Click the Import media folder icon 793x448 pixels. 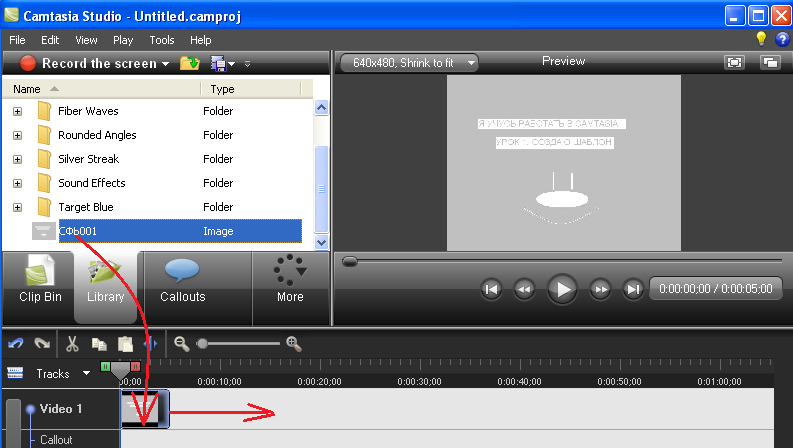coord(190,63)
